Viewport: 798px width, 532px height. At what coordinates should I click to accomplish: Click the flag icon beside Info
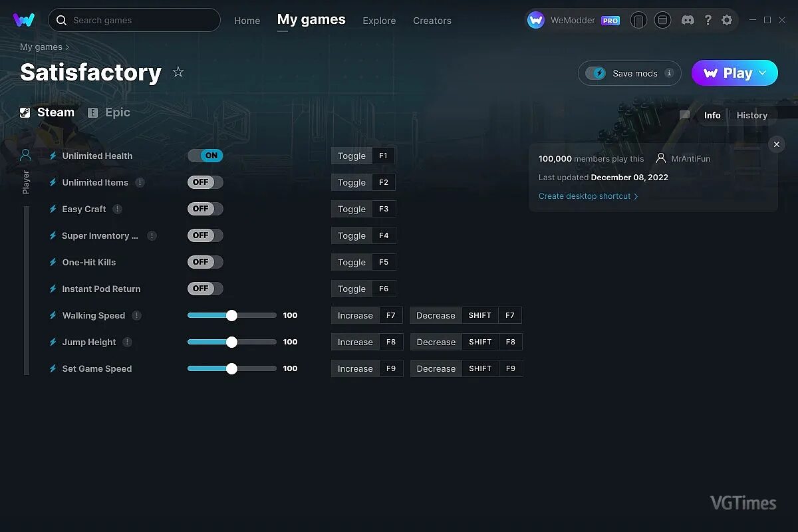pyautogui.click(x=684, y=115)
